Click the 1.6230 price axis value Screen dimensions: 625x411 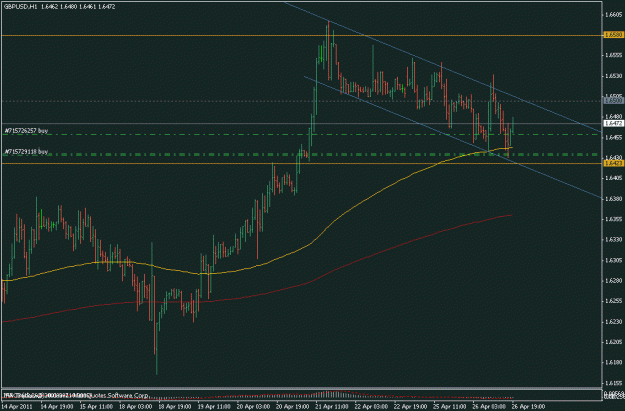613,321
